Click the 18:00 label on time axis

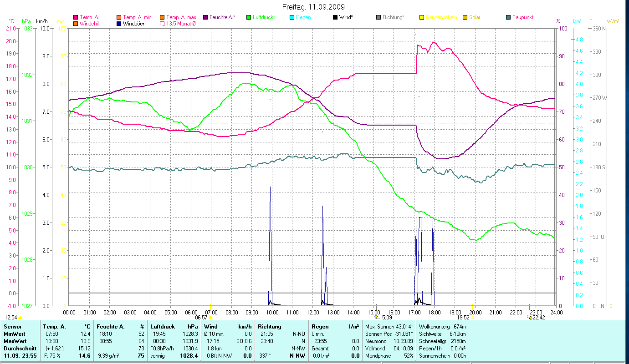(435, 313)
